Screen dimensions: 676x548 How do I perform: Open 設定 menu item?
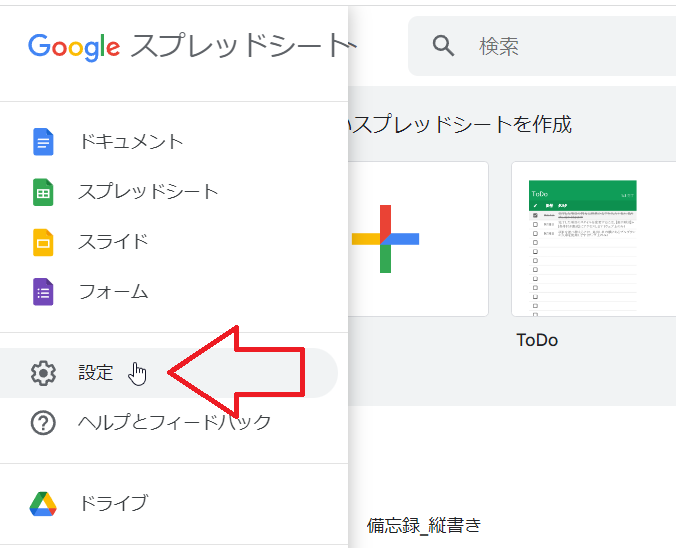click(x=169, y=373)
